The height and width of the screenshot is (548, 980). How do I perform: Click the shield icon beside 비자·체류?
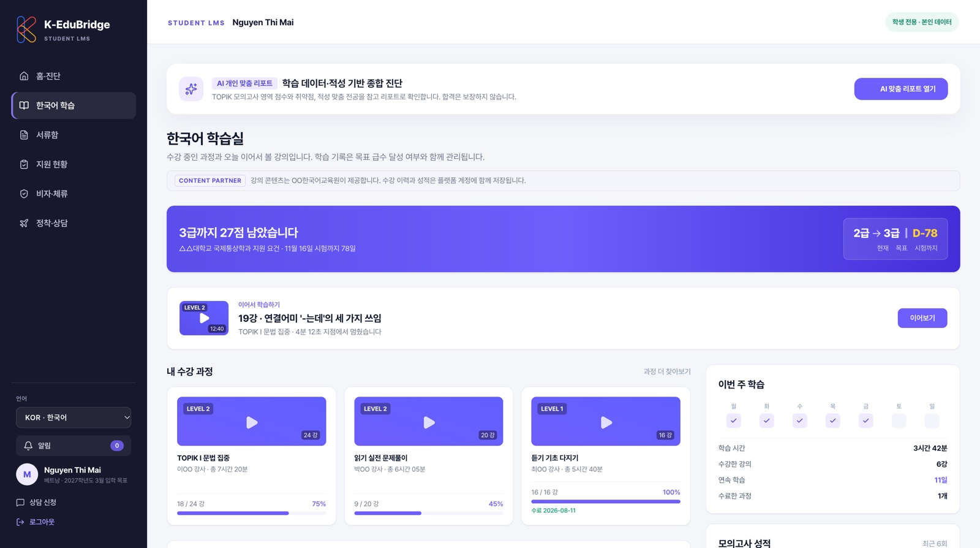coord(24,194)
